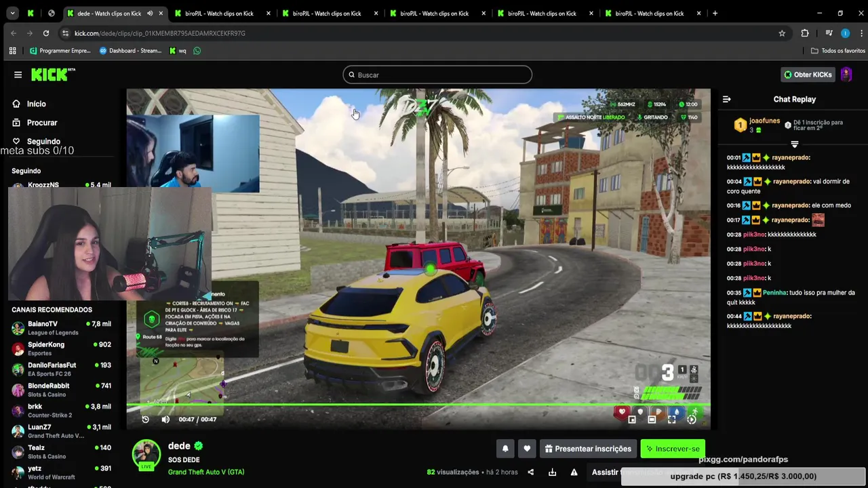The image size is (868, 488).
Task: Open Dashboard - Stream... bookmark
Action: [131, 51]
